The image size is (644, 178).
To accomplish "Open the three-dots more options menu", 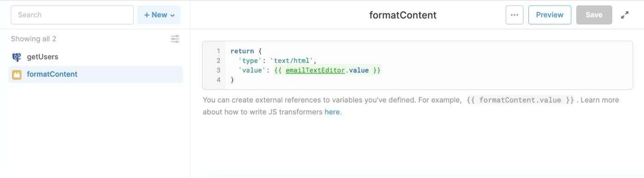I will click(x=514, y=15).
